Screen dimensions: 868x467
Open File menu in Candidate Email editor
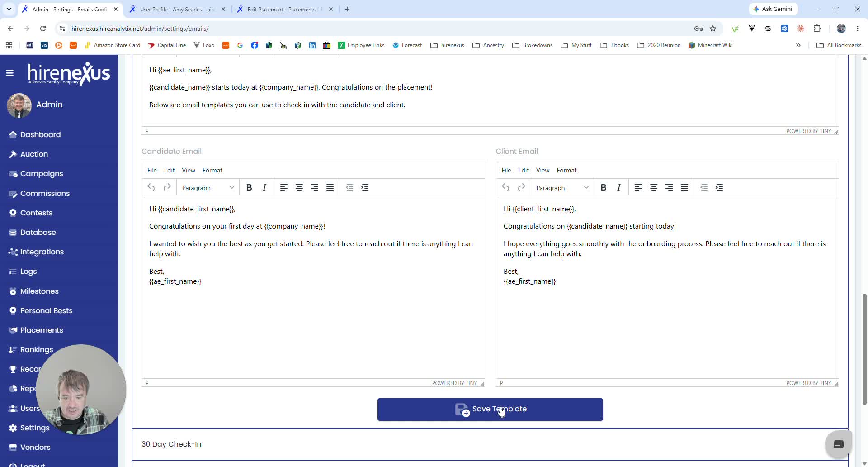(152, 170)
